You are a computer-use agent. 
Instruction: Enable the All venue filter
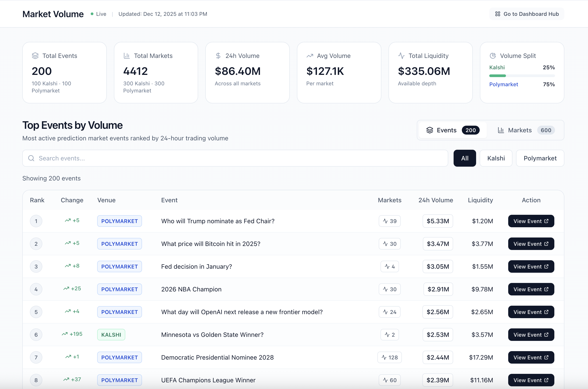(465, 158)
